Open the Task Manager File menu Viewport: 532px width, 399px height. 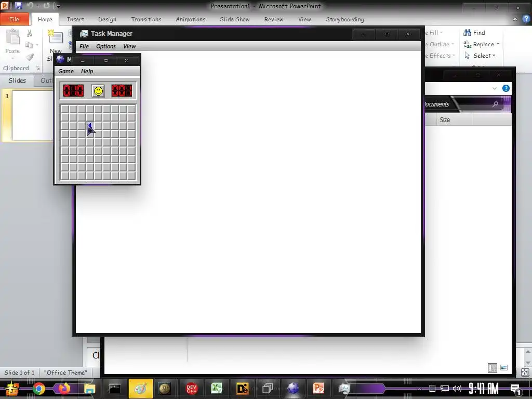click(84, 46)
